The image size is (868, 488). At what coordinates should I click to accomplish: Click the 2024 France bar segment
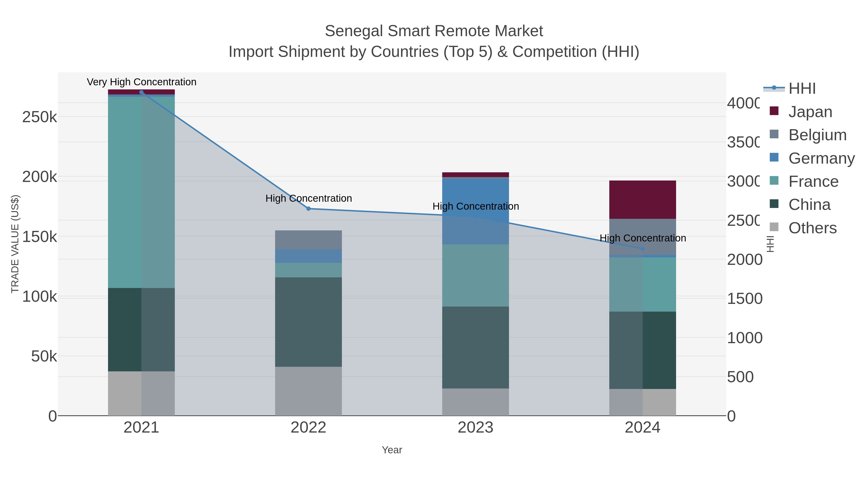click(643, 285)
